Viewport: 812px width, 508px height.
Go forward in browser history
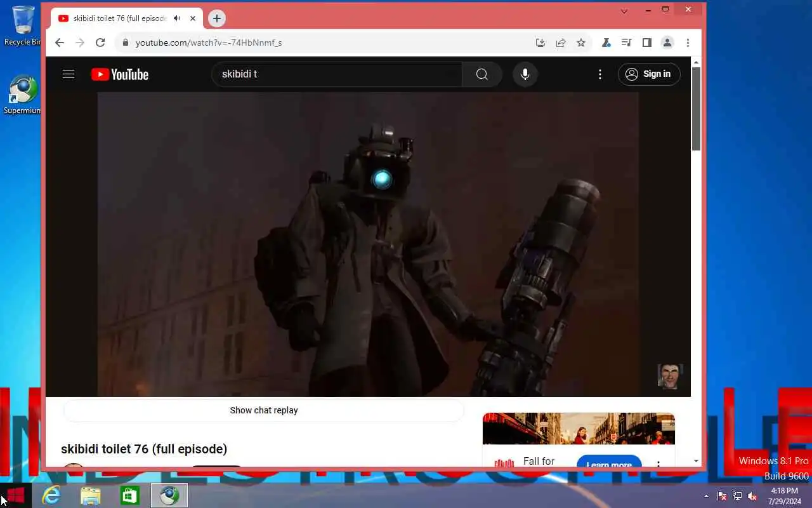(79, 43)
